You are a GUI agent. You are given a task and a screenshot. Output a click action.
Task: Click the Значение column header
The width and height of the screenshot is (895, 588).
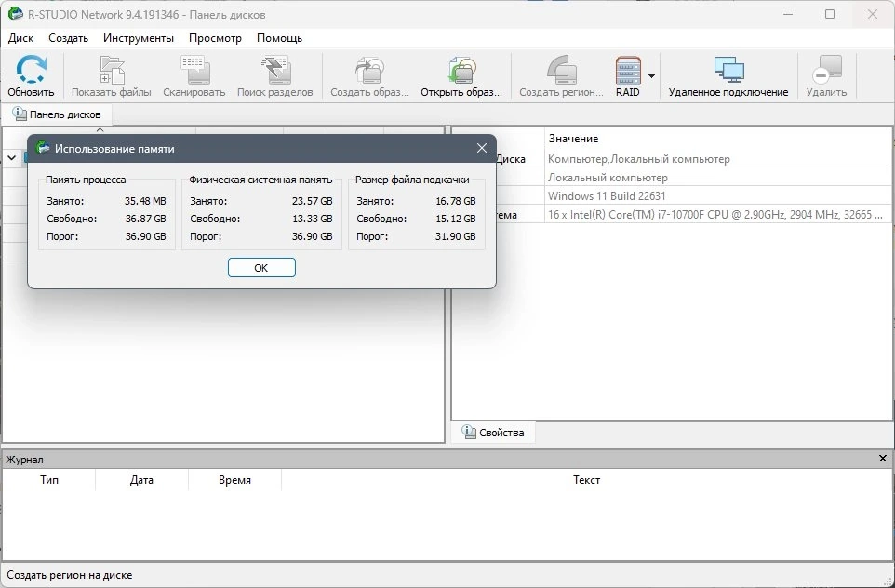click(573, 139)
